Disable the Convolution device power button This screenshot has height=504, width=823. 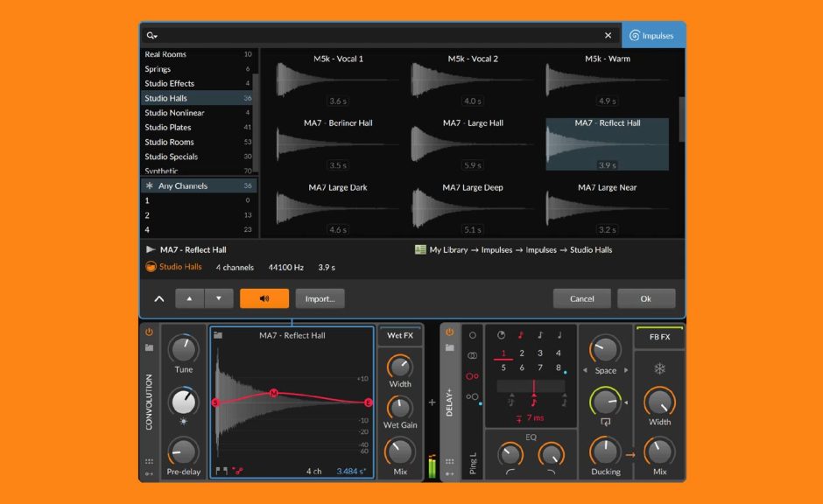click(x=149, y=331)
